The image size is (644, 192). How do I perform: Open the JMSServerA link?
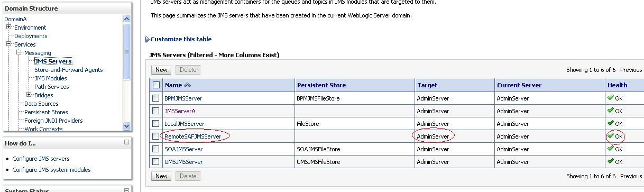coord(180,111)
